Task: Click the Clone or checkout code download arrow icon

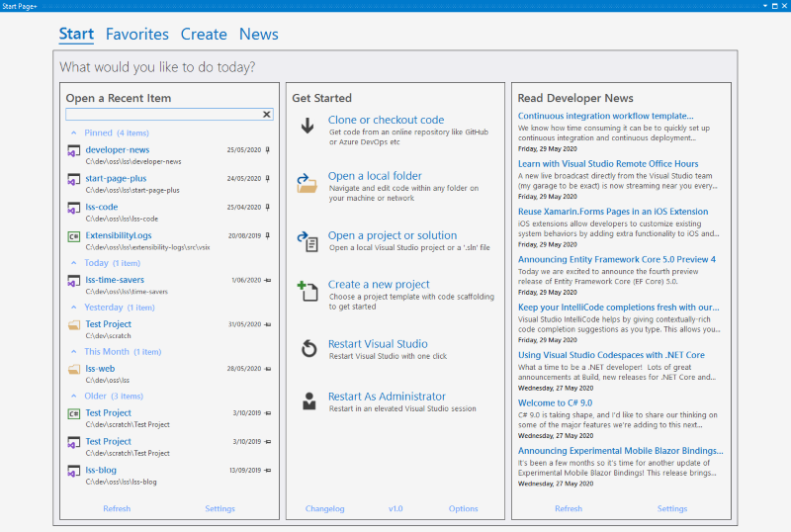Action: click(x=308, y=126)
